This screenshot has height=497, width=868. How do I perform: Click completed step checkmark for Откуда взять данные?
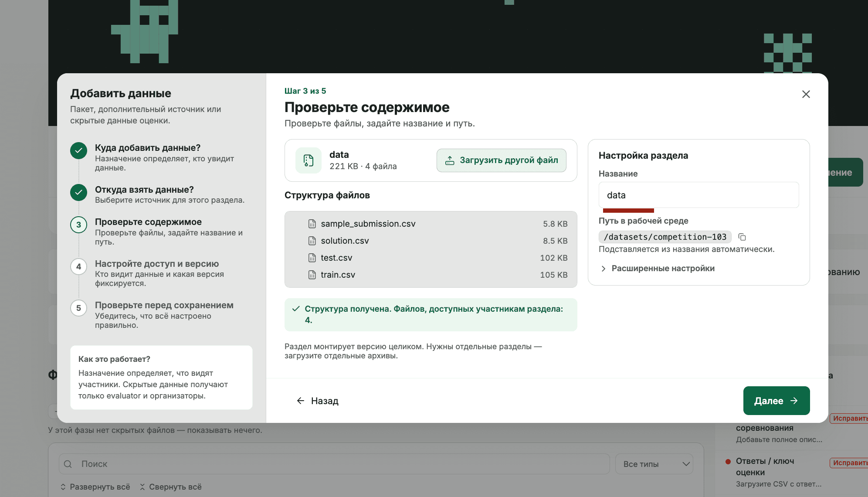tap(78, 192)
